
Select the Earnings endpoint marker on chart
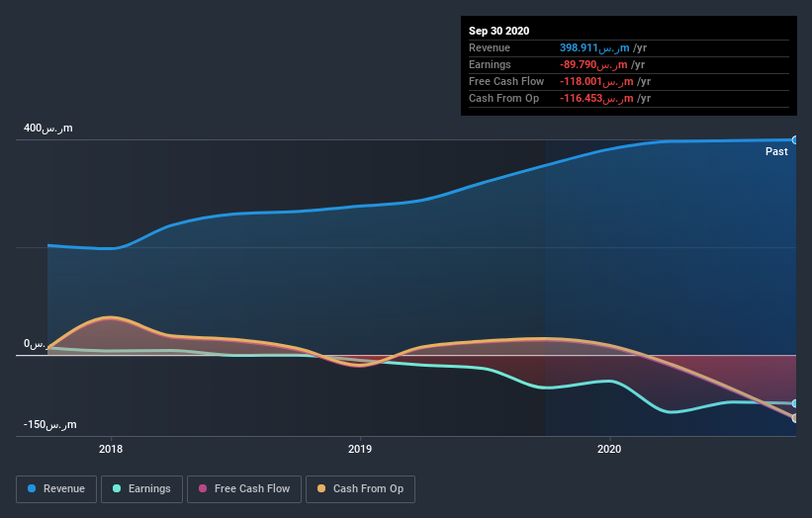pos(795,403)
